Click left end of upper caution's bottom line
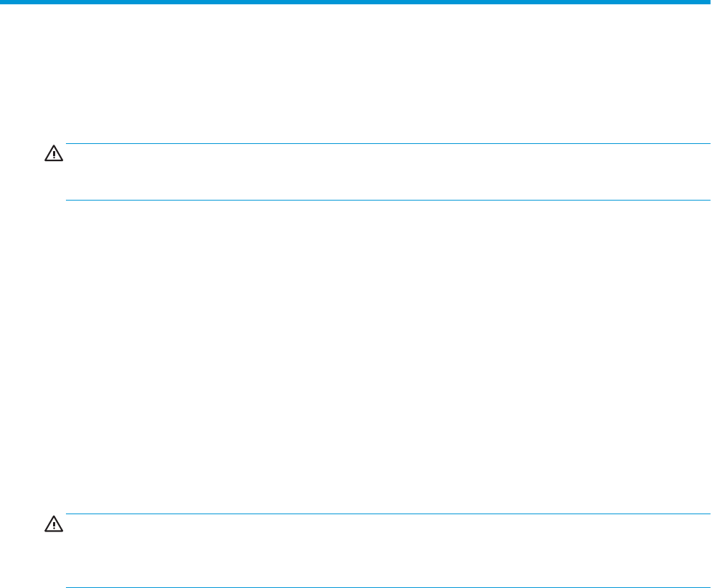 tap(69, 200)
